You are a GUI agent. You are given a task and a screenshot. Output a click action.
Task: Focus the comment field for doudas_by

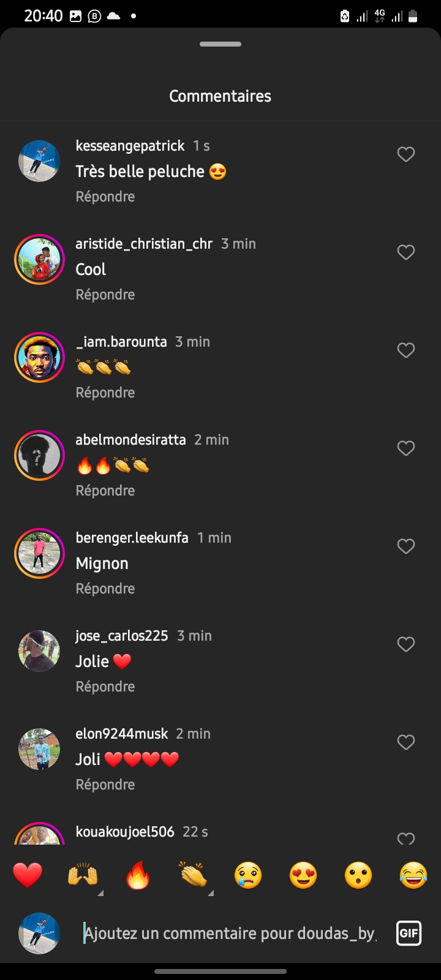pos(230,933)
